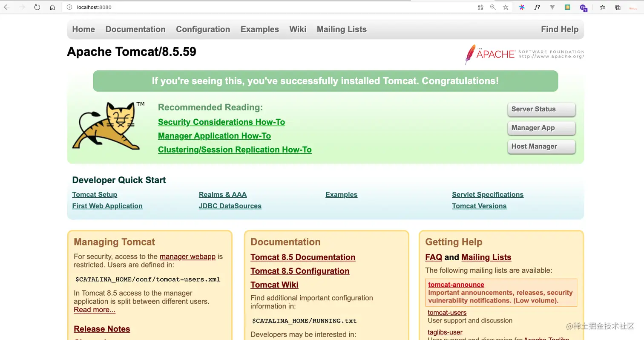Open Examples in the nav bar
The image size is (644, 340).
click(x=260, y=29)
